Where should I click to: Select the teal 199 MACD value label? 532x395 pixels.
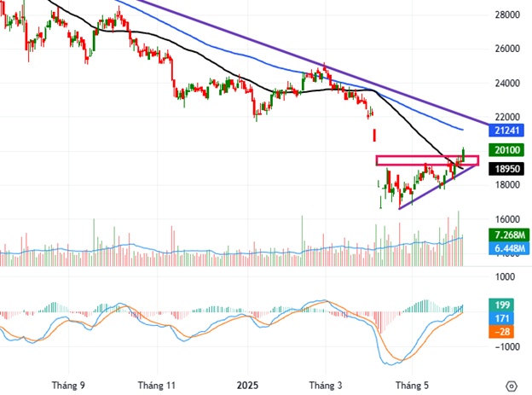[x=504, y=305]
